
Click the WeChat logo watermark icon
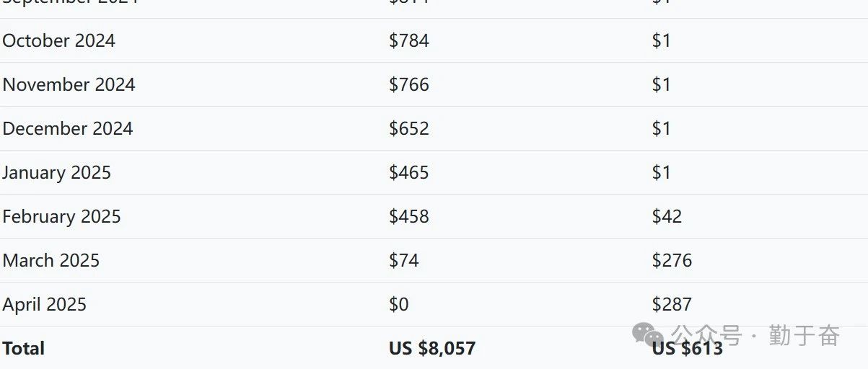tap(648, 335)
